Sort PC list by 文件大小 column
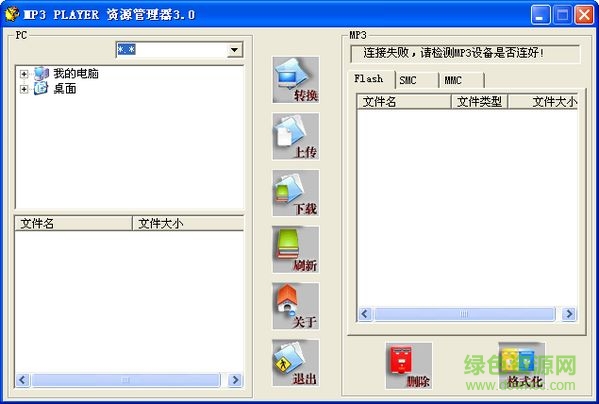 click(x=188, y=223)
